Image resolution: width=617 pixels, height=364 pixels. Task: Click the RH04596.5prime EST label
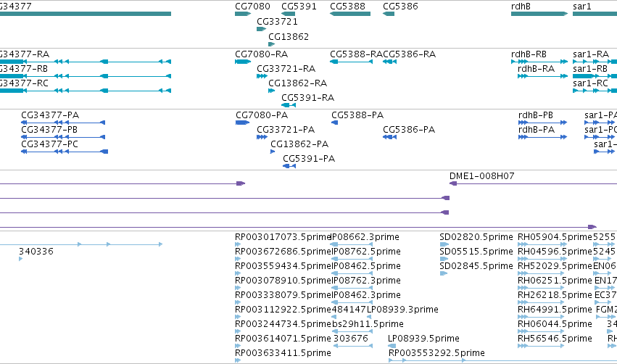pyautogui.click(x=555, y=252)
